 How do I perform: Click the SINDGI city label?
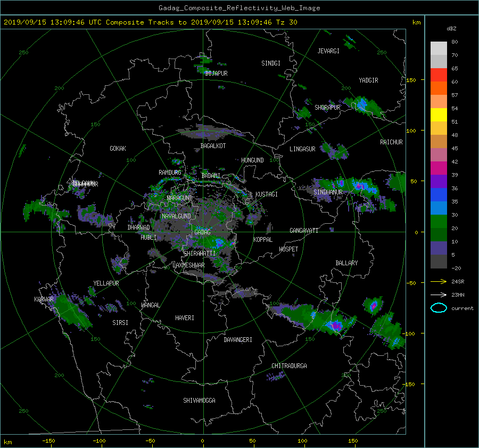tap(271, 63)
